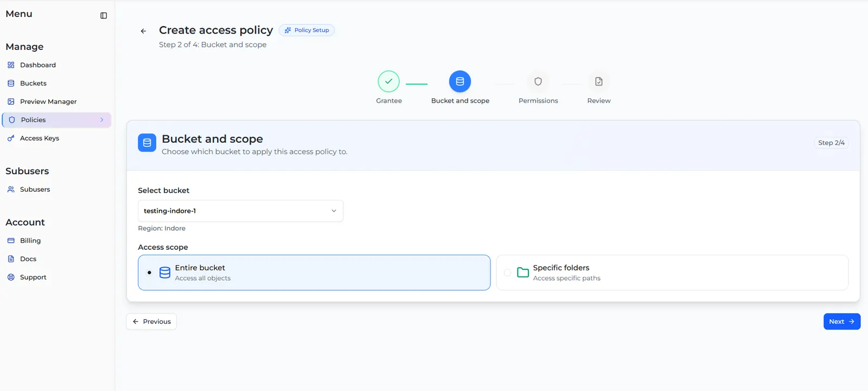Click the Preview Manager image icon
868x391 pixels.
click(11, 102)
